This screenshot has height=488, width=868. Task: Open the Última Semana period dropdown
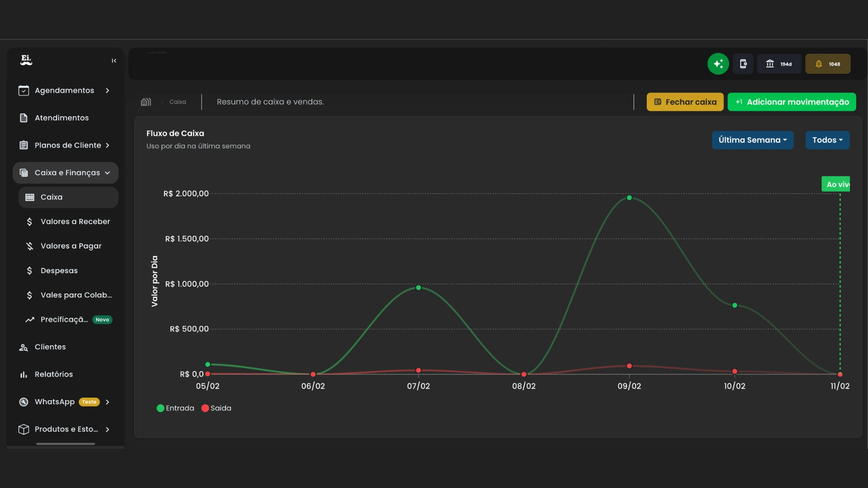pos(752,140)
